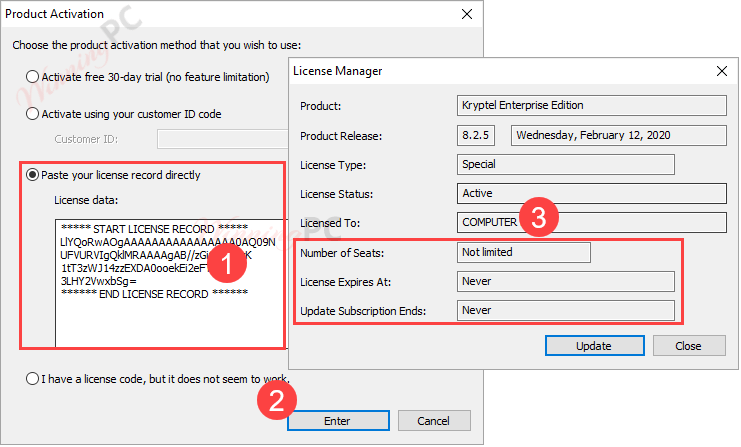Click the Update Subscription Ends value 'Never'
Viewport: 741px width, 447px height.
566,310
